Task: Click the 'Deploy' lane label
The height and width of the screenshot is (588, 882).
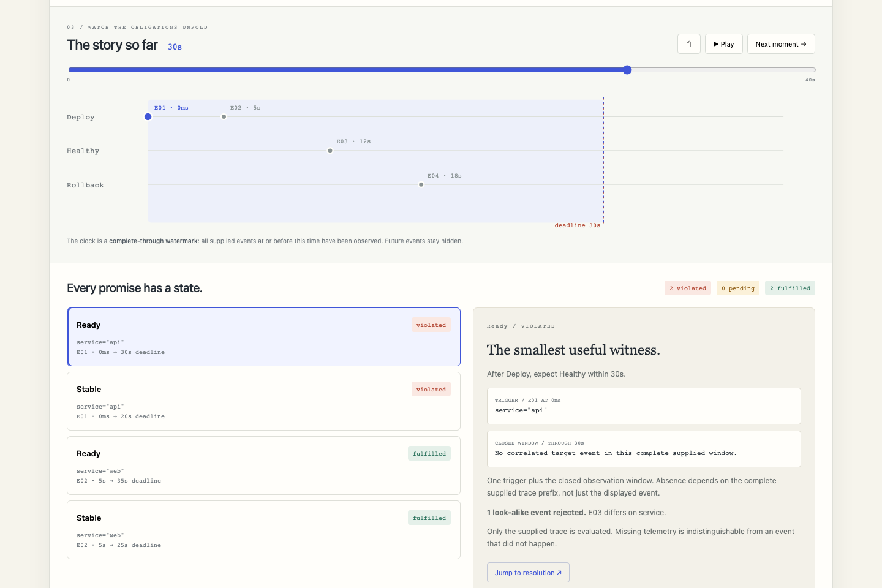Action: click(81, 117)
